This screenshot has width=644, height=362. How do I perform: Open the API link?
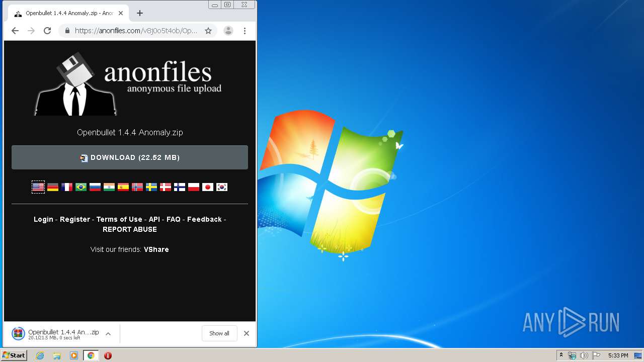(x=154, y=219)
